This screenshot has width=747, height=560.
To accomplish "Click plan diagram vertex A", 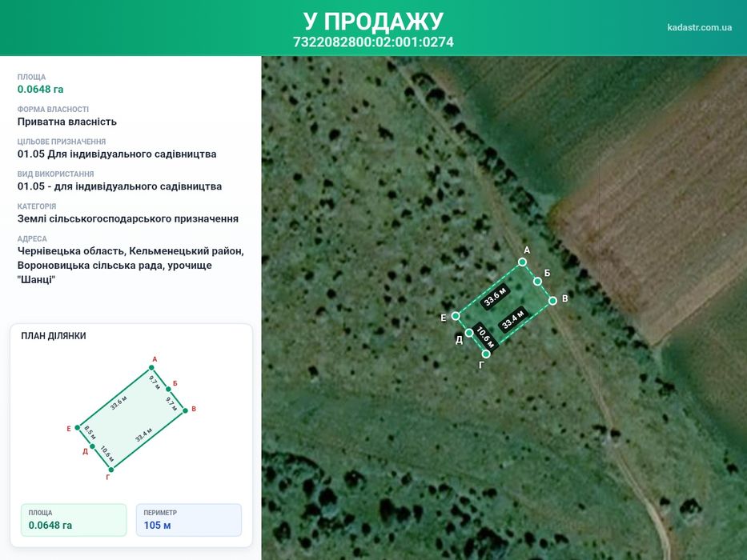I will coord(151,368).
